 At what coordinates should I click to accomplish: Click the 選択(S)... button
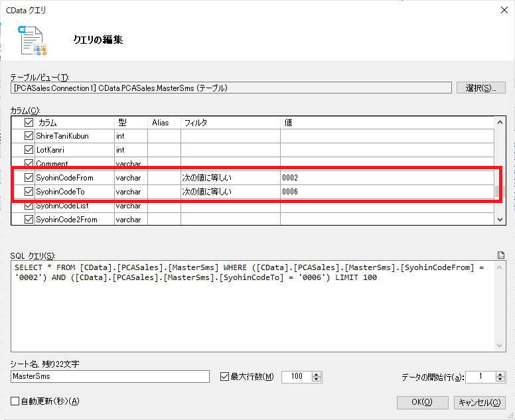pos(481,88)
